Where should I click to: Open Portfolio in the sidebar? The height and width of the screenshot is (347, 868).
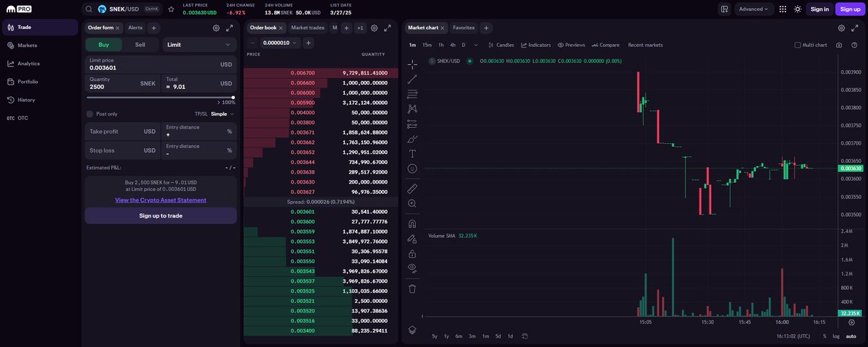[x=39, y=82]
